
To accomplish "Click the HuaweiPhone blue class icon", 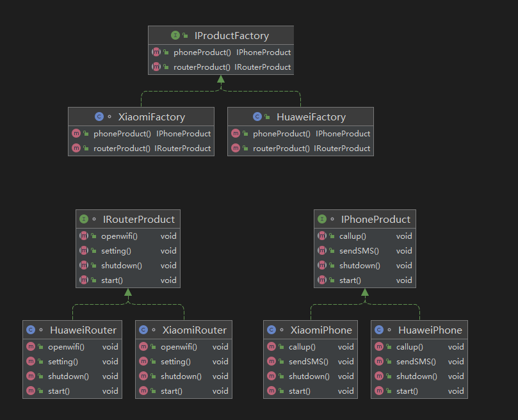I will 379,330.
